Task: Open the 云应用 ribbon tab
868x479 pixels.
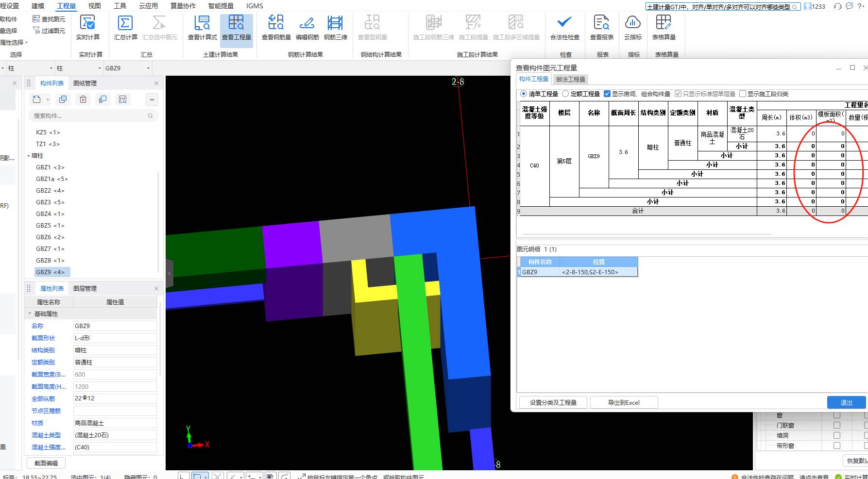Action: (x=148, y=6)
